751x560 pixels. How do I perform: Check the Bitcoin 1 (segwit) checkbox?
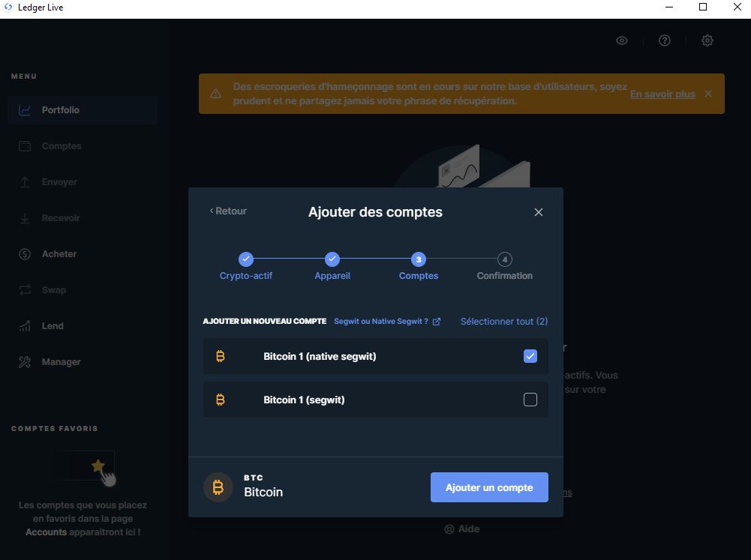pos(530,400)
